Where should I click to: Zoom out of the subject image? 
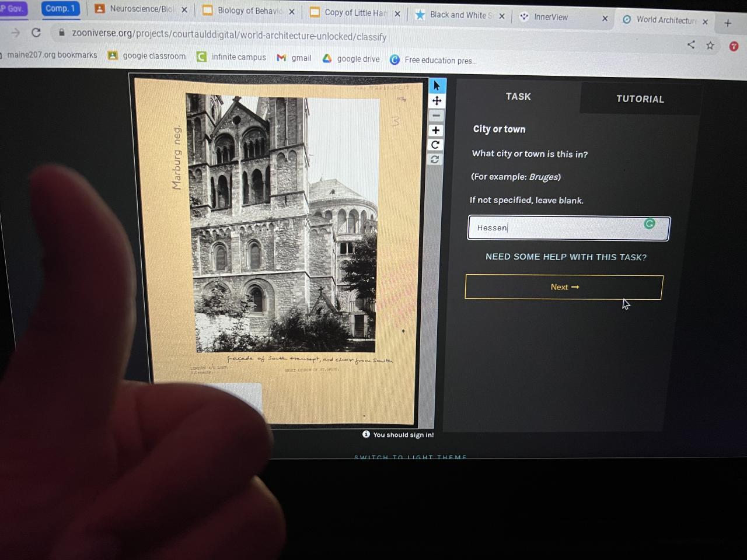tap(436, 116)
